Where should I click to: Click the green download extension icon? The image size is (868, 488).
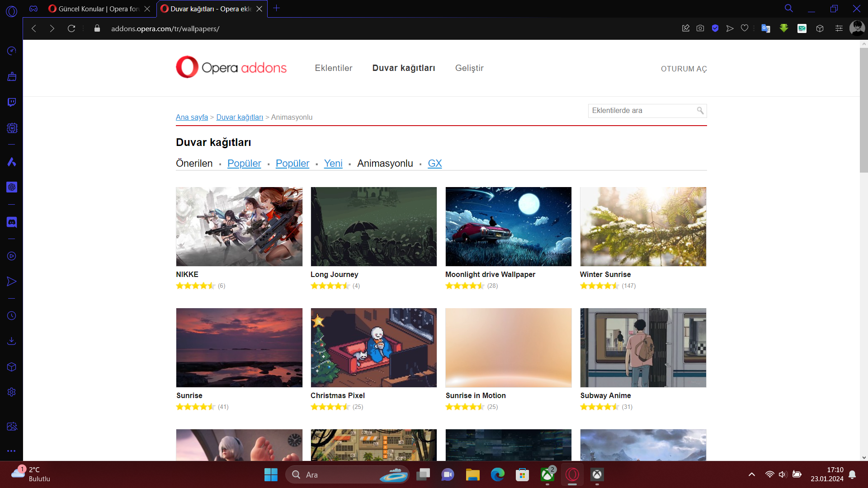[784, 28]
